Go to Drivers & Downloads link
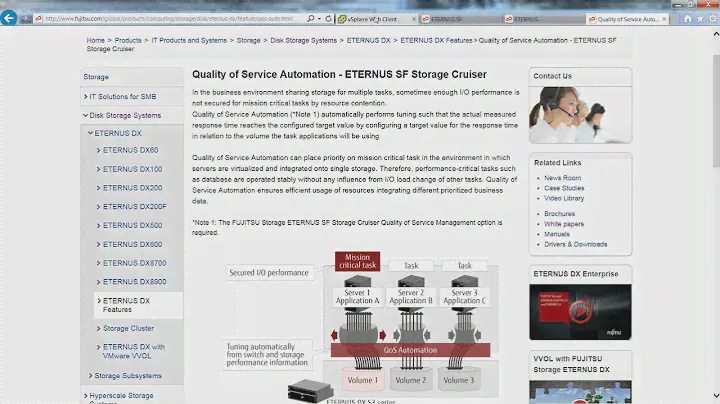 pyautogui.click(x=575, y=244)
